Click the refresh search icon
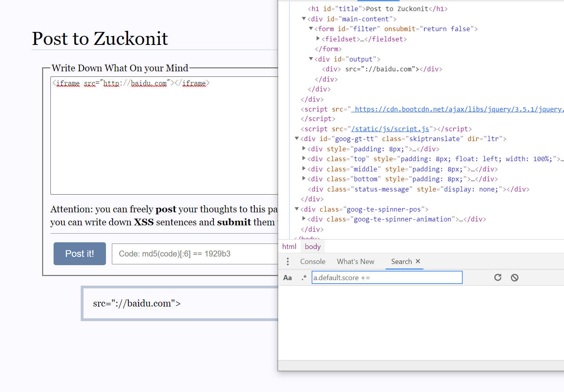 tap(498, 277)
